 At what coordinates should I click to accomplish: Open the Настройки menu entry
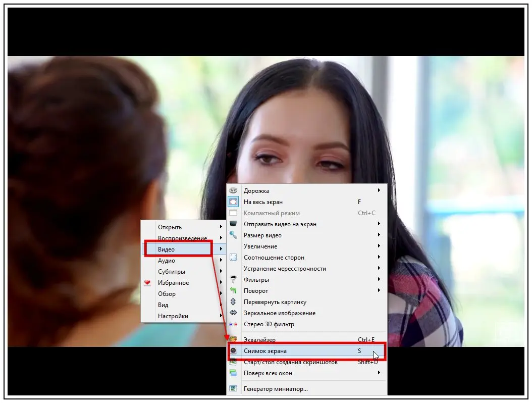183,316
